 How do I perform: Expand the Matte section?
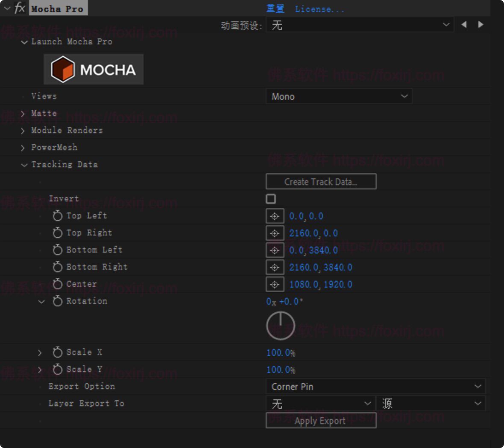coord(23,113)
